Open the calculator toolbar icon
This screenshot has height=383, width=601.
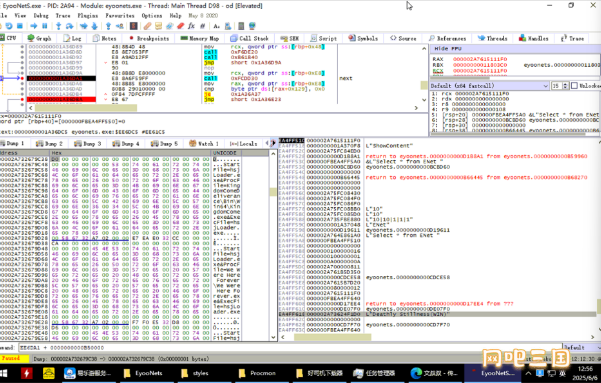[x=241, y=26]
